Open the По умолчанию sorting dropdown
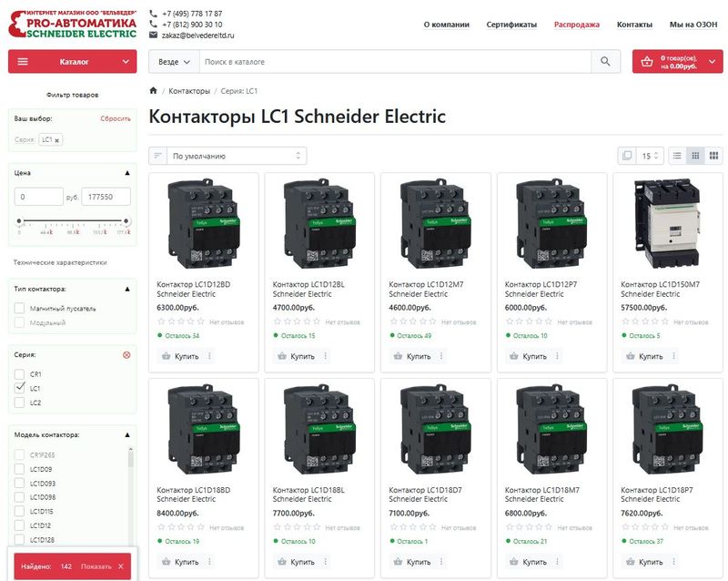 237,156
